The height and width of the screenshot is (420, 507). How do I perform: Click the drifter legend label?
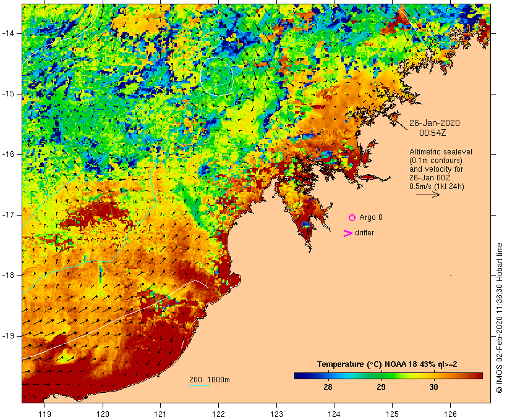click(364, 233)
